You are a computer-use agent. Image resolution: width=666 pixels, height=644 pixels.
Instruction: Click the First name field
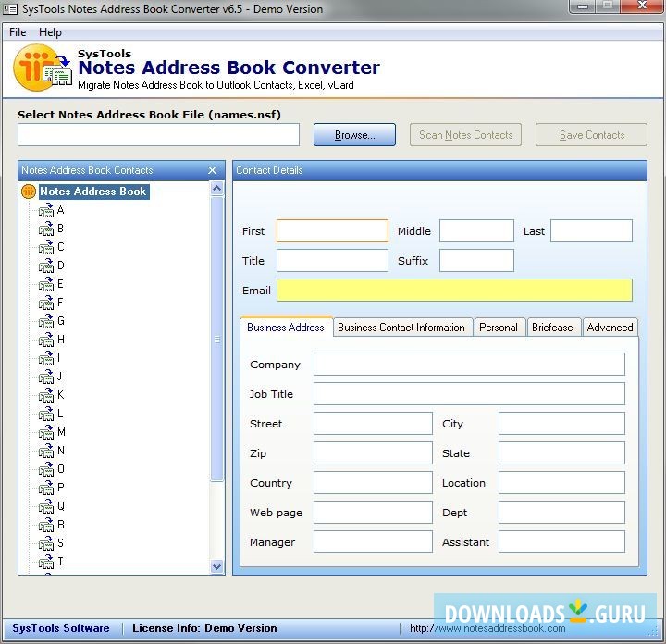332,231
